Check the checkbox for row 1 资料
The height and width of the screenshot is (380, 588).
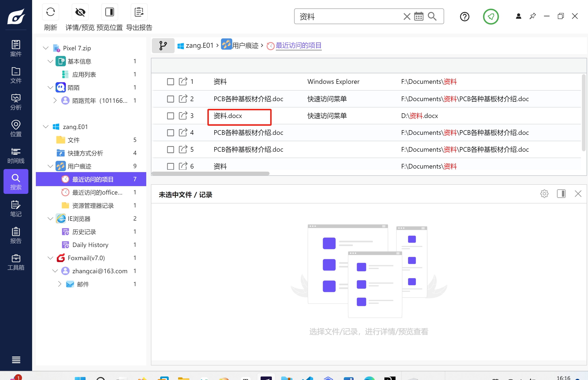click(x=170, y=82)
